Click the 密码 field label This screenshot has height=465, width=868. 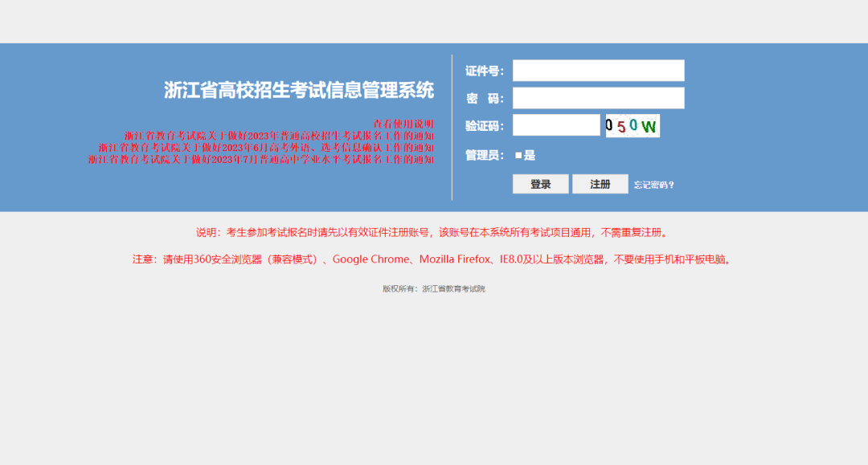484,98
